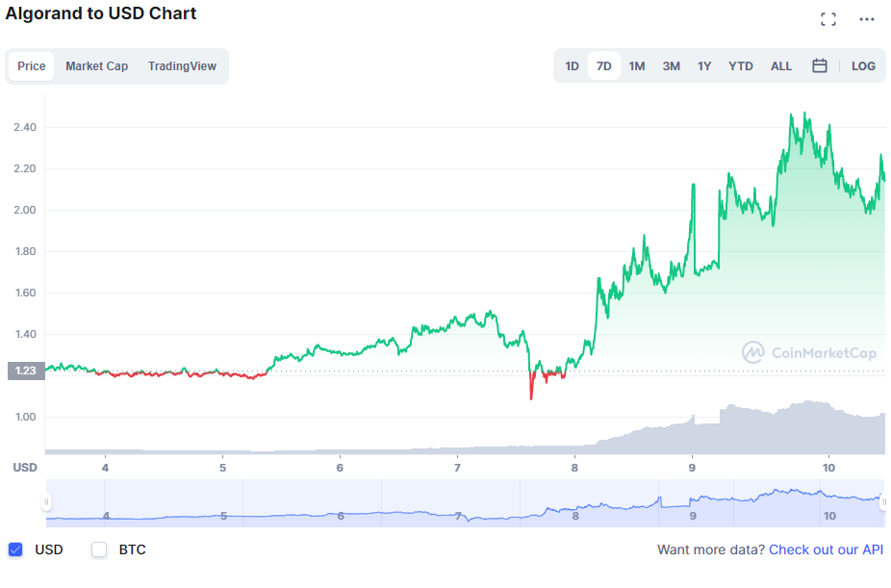Image resolution: width=891 pixels, height=588 pixels.
Task: Click the 2.00 y-axis label
Action: point(25,210)
